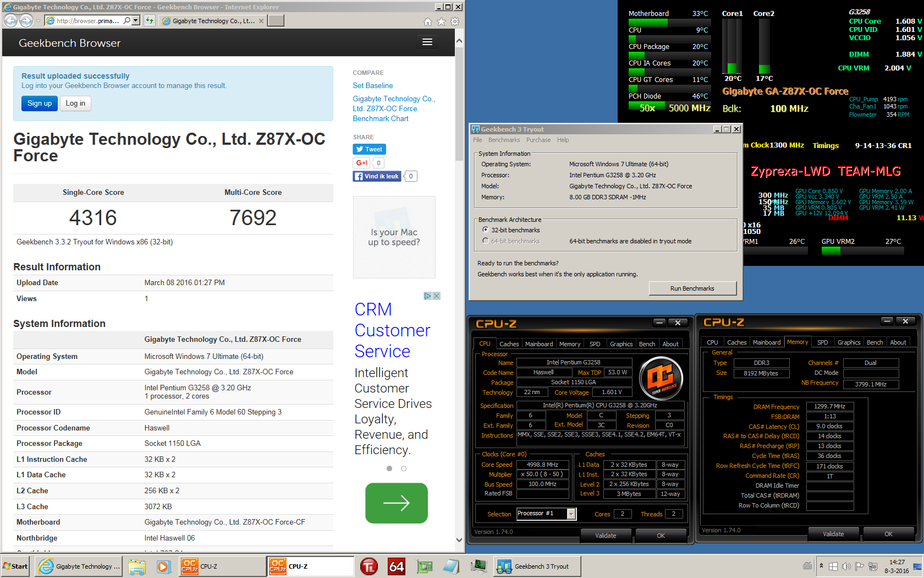Open network icon in system tray
The image size is (924, 578).
tap(872, 566)
